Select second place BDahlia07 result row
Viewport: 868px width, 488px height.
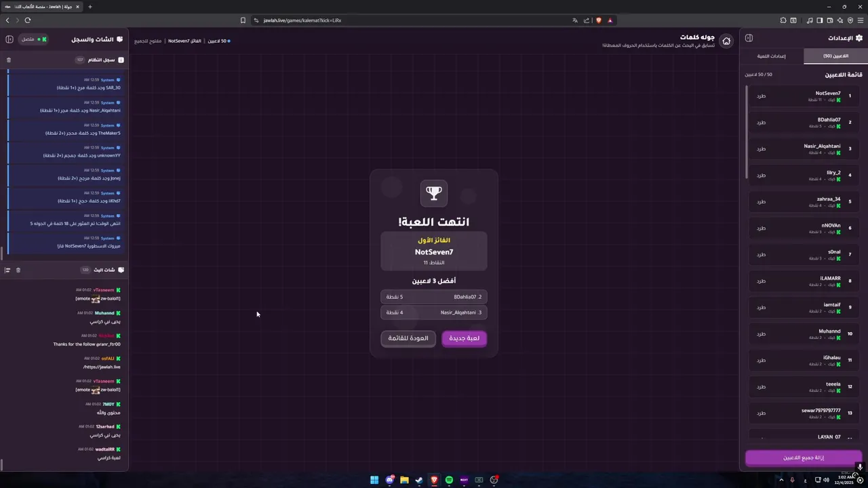(434, 297)
